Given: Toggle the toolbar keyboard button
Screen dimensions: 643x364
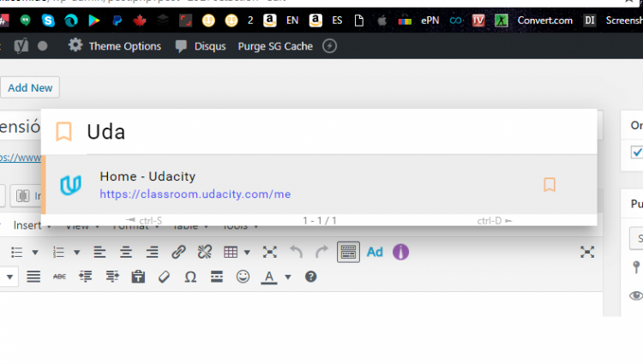Looking at the screenshot, I should click(348, 252).
